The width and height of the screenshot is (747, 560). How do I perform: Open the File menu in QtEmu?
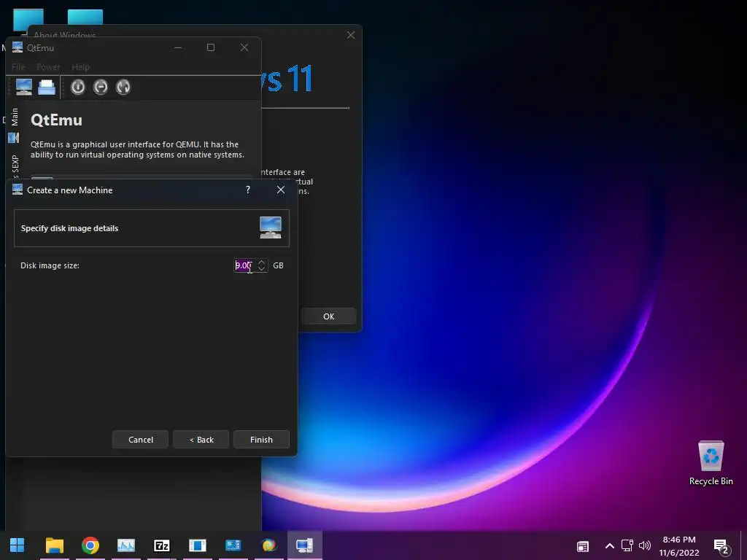(18, 67)
